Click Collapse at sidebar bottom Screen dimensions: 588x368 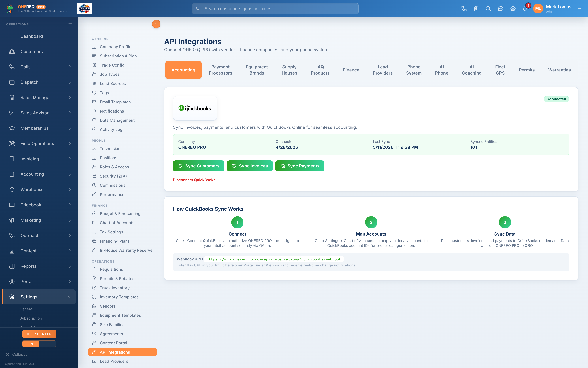(x=16, y=354)
